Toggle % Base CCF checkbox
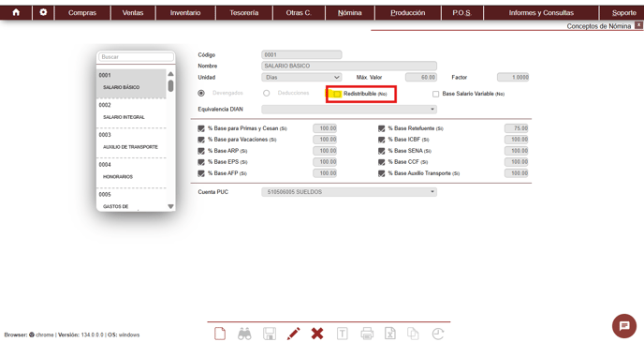This screenshot has height=342, width=644. pos(382,162)
